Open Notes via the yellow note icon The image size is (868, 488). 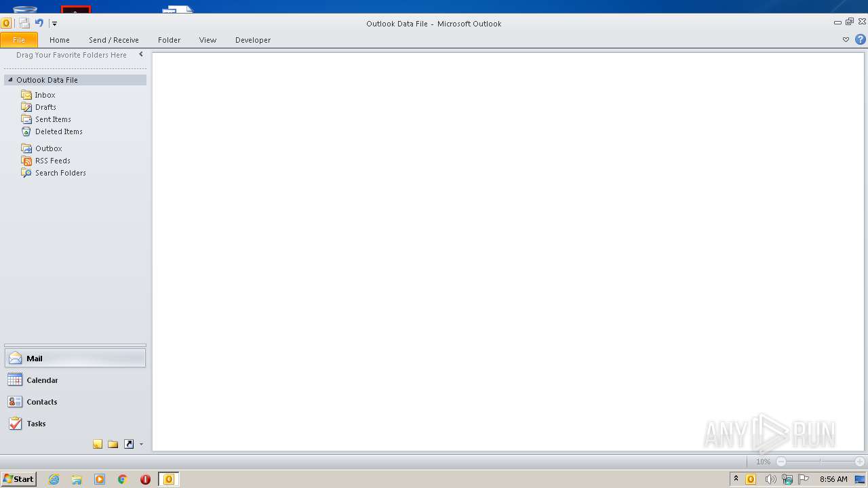click(x=98, y=445)
